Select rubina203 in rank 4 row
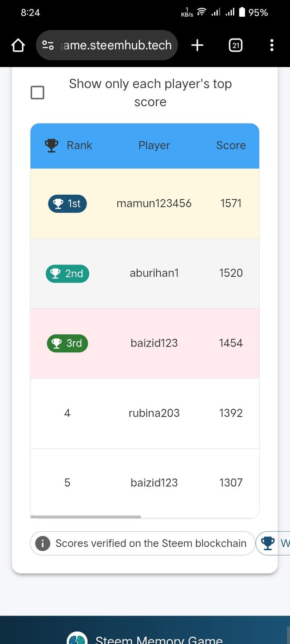Image resolution: width=290 pixels, height=644 pixels. click(154, 413)
